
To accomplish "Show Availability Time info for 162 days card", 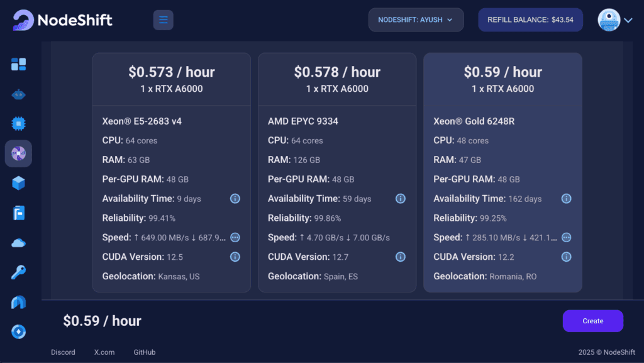I will (567, 199).
